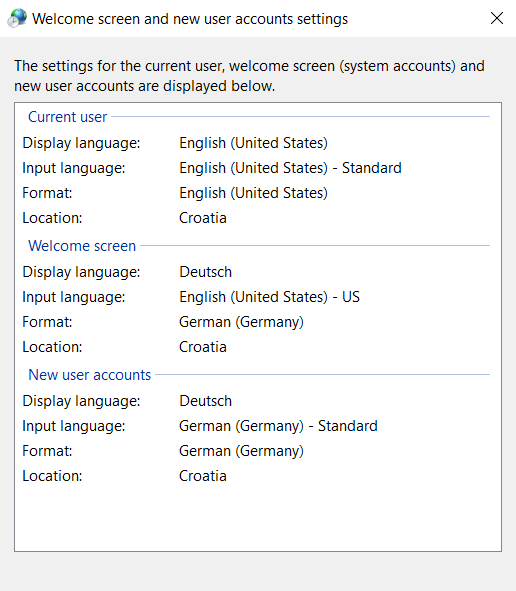516x591 pixels.
Task: Click Display language label under Current user
Action: pos(81,143)
